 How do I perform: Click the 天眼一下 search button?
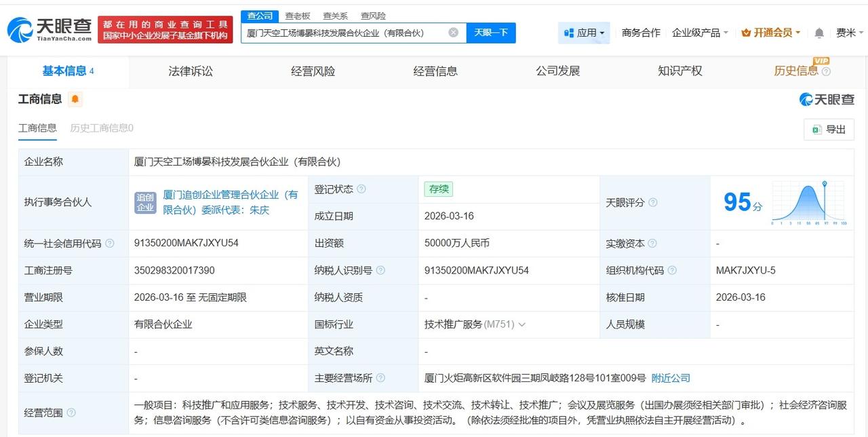(x=491, y=32)
